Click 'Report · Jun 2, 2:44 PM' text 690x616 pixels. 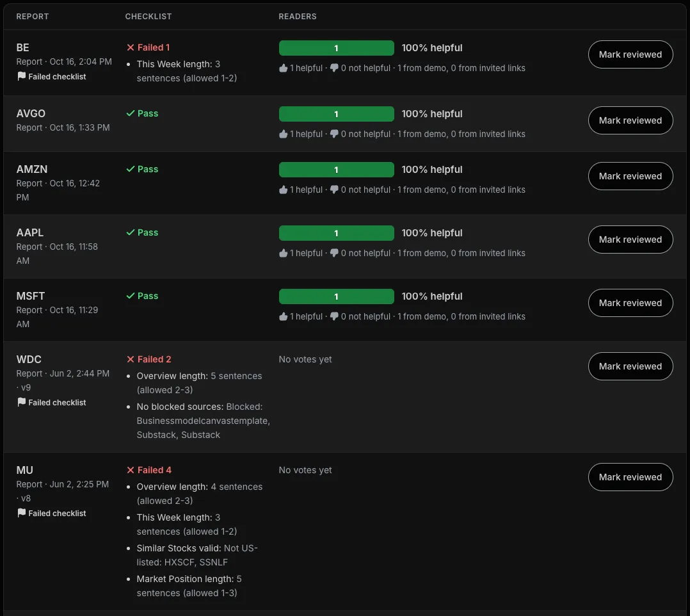point(63,373)
